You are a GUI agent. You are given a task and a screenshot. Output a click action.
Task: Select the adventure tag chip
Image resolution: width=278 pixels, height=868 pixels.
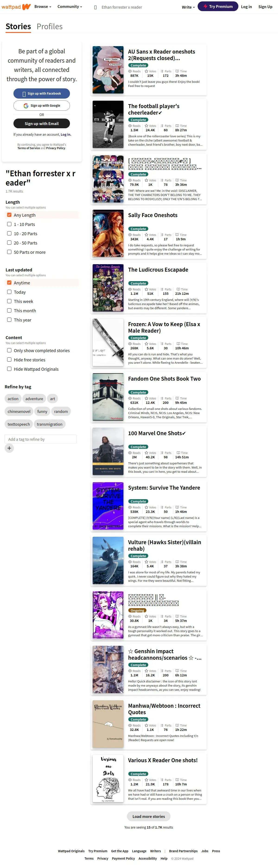[x=34, y=399]
